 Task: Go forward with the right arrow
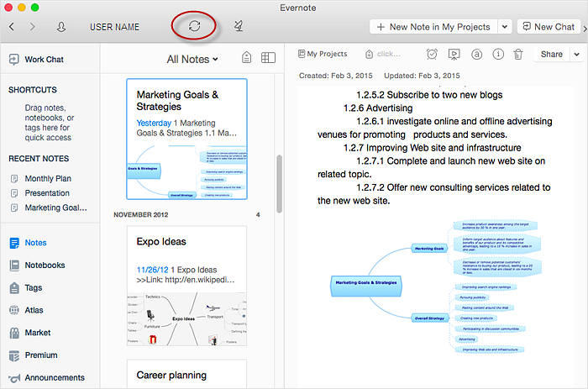[x=32, y=27]
